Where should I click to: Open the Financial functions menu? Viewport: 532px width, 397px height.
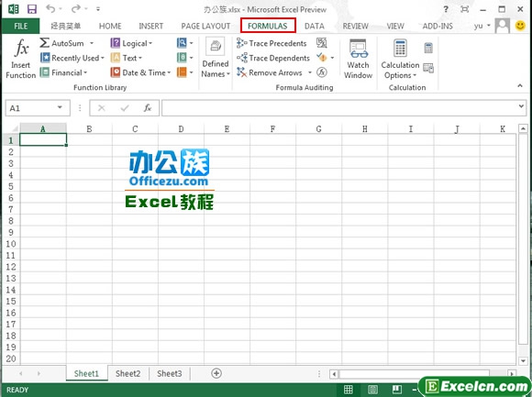pos(63,72)
